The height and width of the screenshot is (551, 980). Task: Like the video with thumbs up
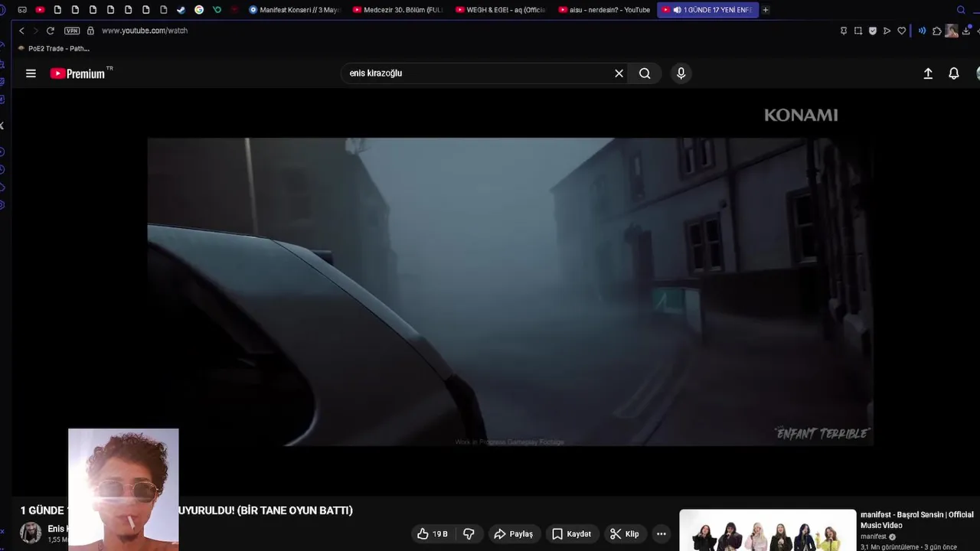[x=432, y=534]
